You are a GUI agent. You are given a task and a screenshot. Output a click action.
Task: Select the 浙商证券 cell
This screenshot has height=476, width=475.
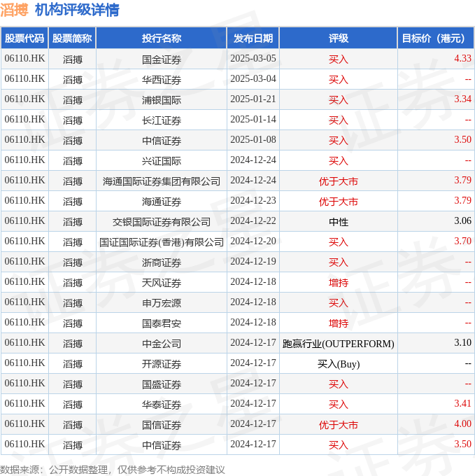pyautogui.click(x=162, y=262)
